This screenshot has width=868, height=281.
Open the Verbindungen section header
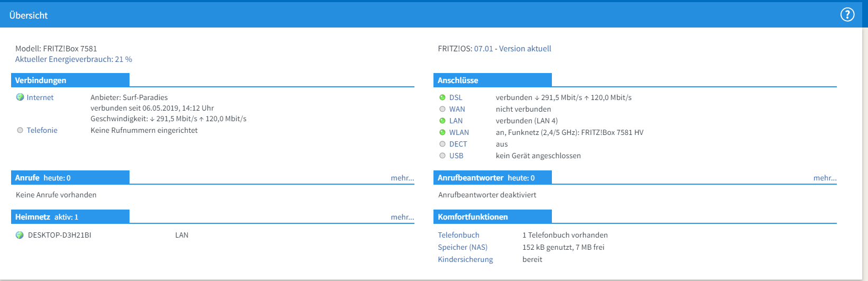tap(41, 80)
